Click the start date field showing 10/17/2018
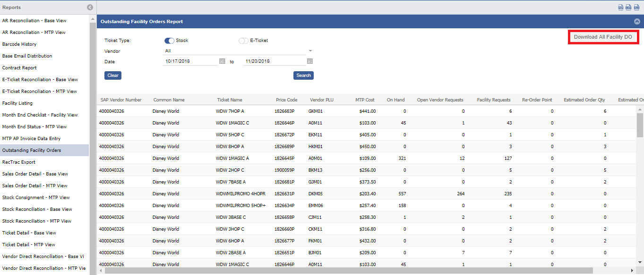The width and height of the screenshot is (644, 275). pyautogui.click(x=190, y=61)
